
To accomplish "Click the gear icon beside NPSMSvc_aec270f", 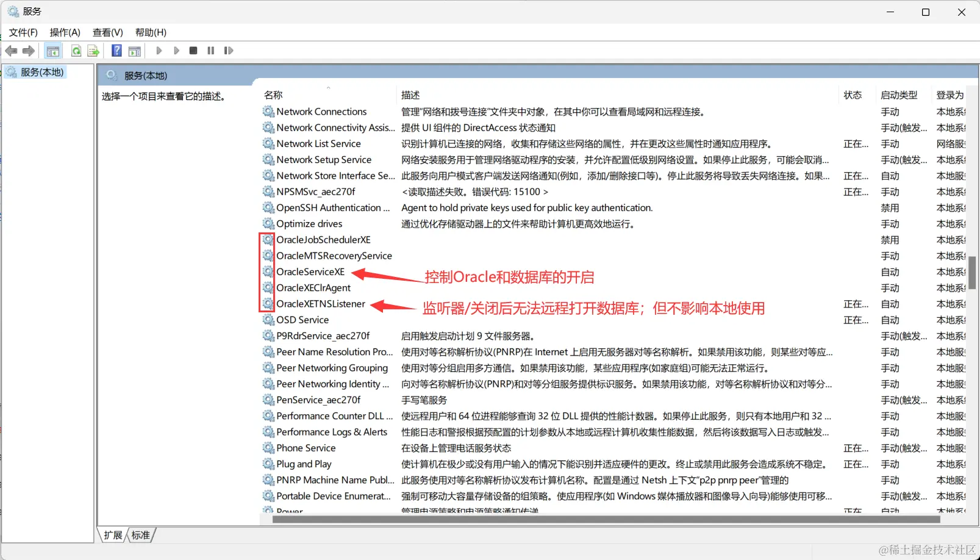I will 268,191.
